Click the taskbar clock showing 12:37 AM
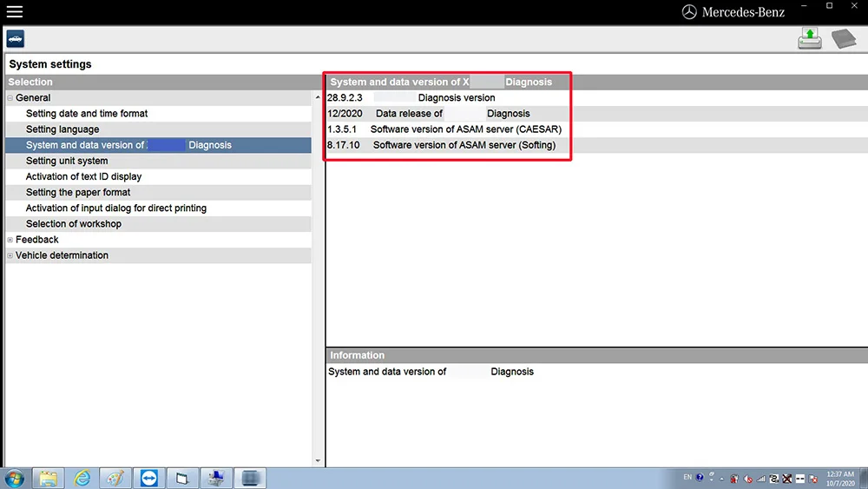 (x=840, y=479)
